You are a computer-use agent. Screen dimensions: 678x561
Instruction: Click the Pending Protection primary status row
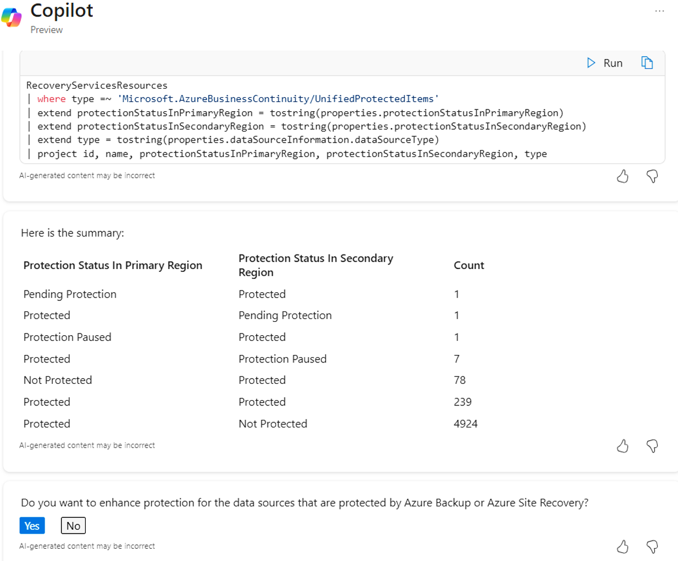coord(70,294)
